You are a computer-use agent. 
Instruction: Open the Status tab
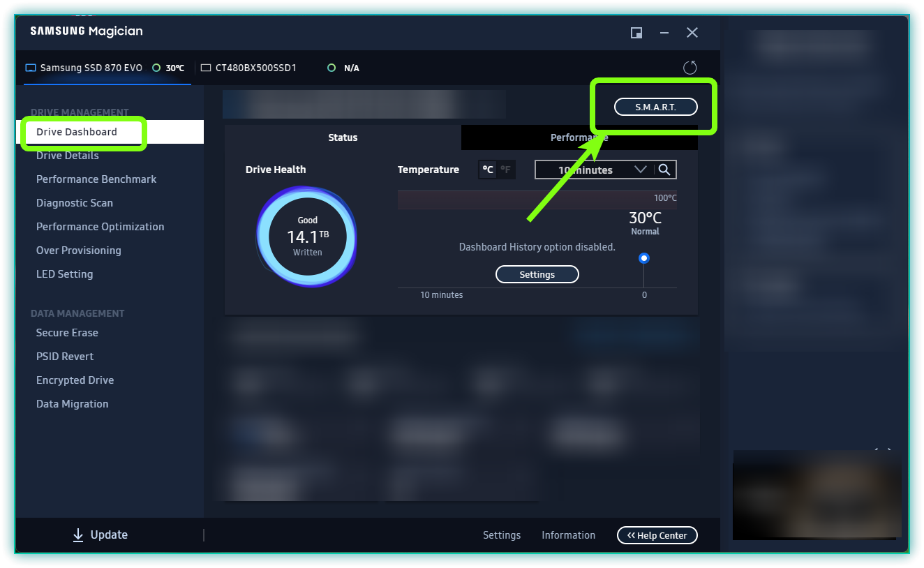point(343,137)
